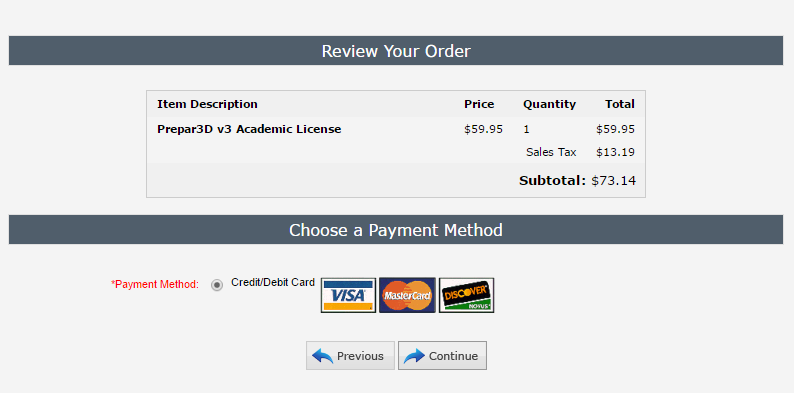Click the blue back arrow icon
Screen dimensions: 794x393
[323, 356]
